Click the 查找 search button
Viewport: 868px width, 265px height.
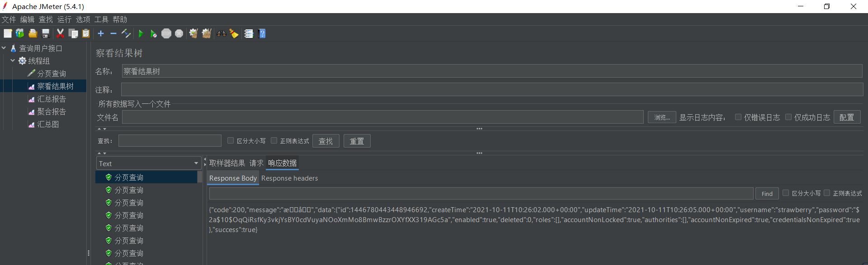[325, 141]
